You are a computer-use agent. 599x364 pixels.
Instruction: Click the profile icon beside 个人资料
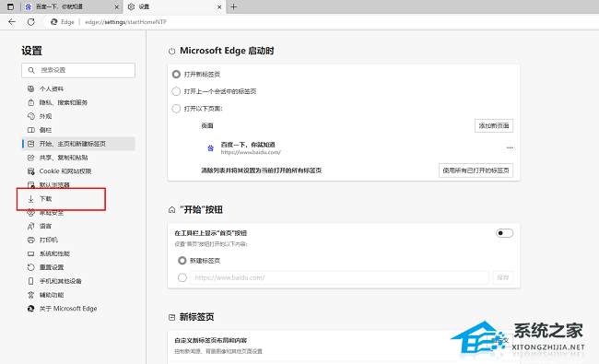[31, 89]
